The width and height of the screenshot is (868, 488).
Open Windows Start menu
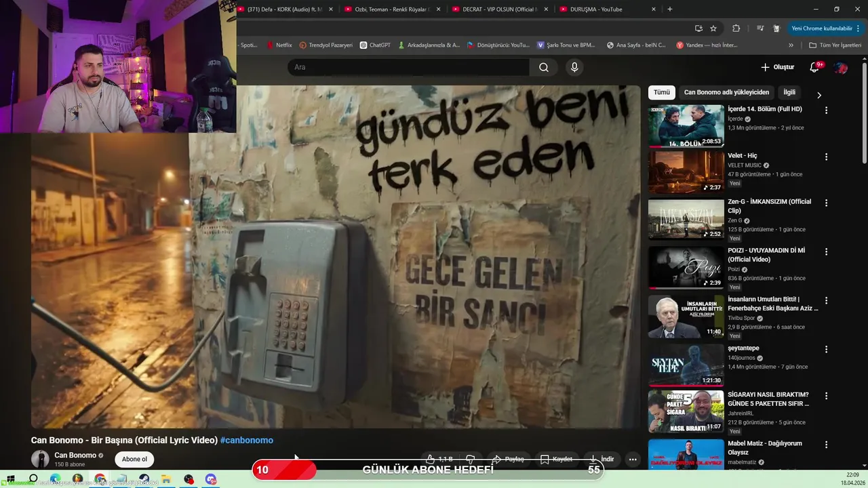pos(10,479)
